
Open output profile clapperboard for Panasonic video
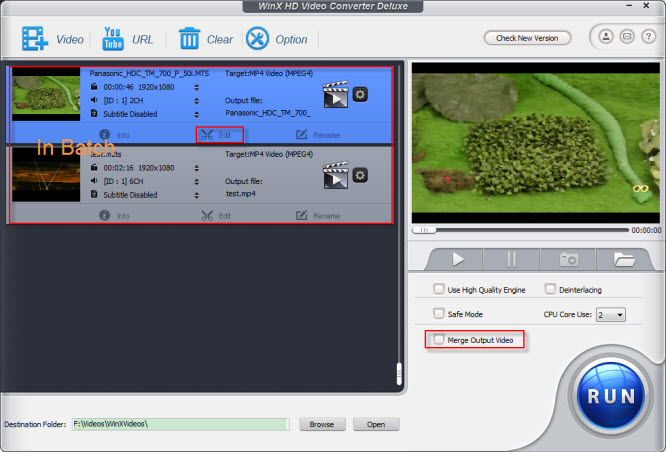point(336,94)
